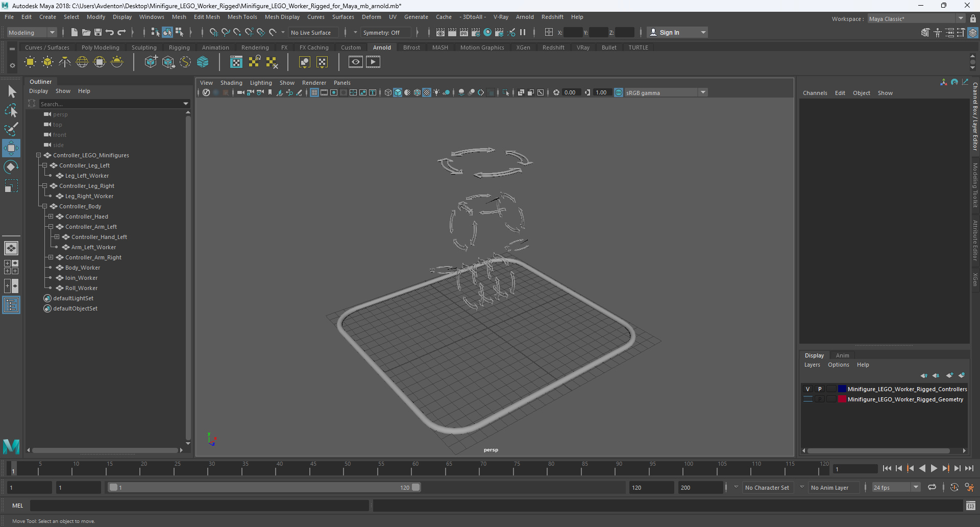Start Arnold render play icon
The image size is (980, 527).
pos(373,62)
